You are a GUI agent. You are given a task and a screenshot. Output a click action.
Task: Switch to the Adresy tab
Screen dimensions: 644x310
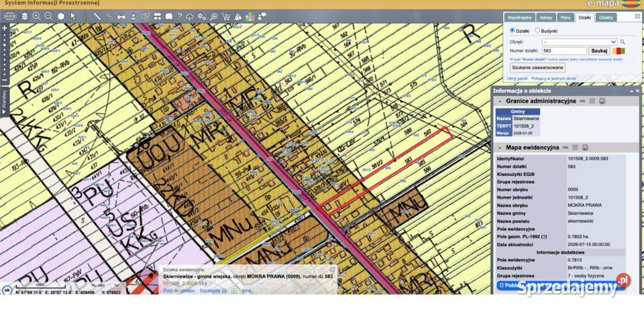(x=546, y=17)
